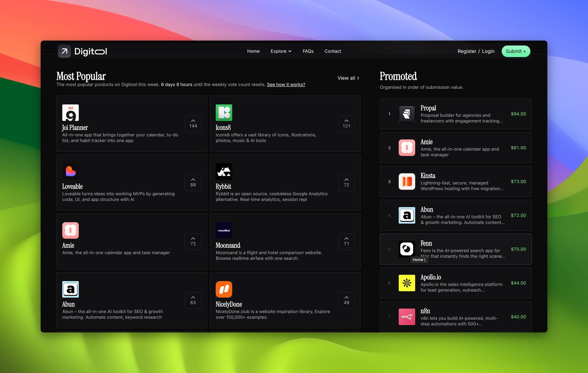588x373 pixels.
Task: Click the $81.00 Amie price
Action: pyautogui.click(x=518, y=148)
